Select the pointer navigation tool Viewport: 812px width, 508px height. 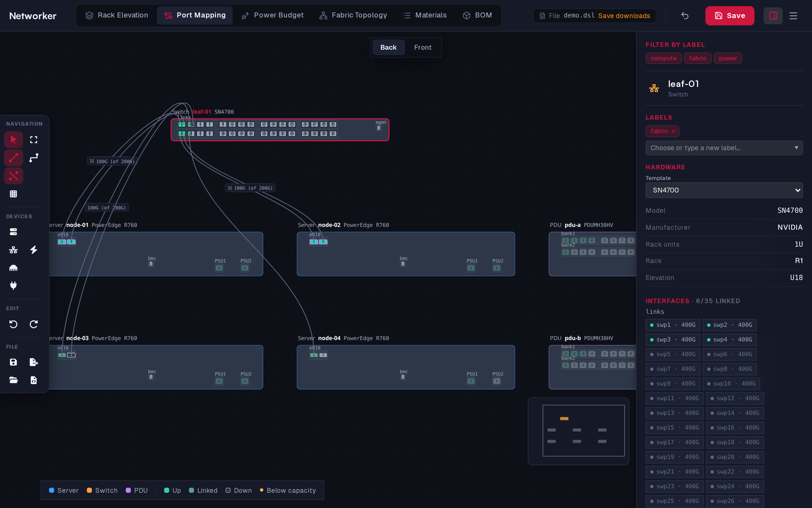point(14,140)
